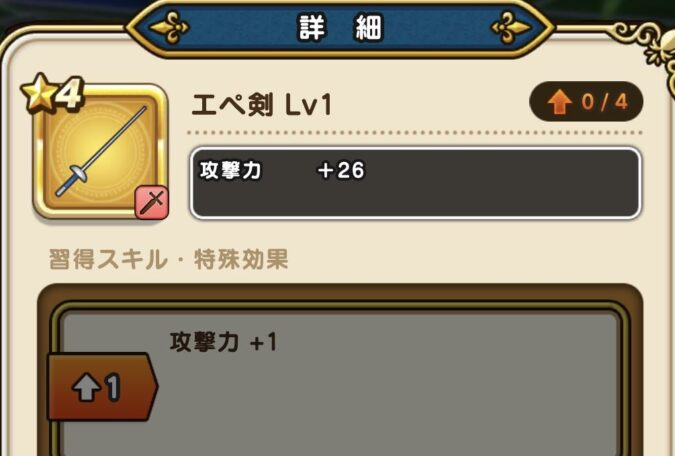The height and width of the screenshot is (456, 675).
Task: Tap the エペ剣 weapon thumbnail
Action: [x=100, y=151]
